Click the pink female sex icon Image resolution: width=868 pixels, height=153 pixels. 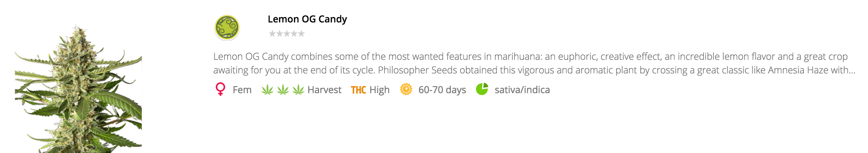[x=220, y=89]
